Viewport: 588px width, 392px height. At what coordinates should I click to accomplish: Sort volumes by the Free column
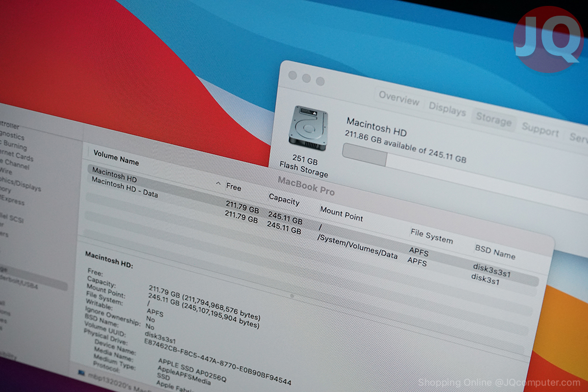(234, 187)
